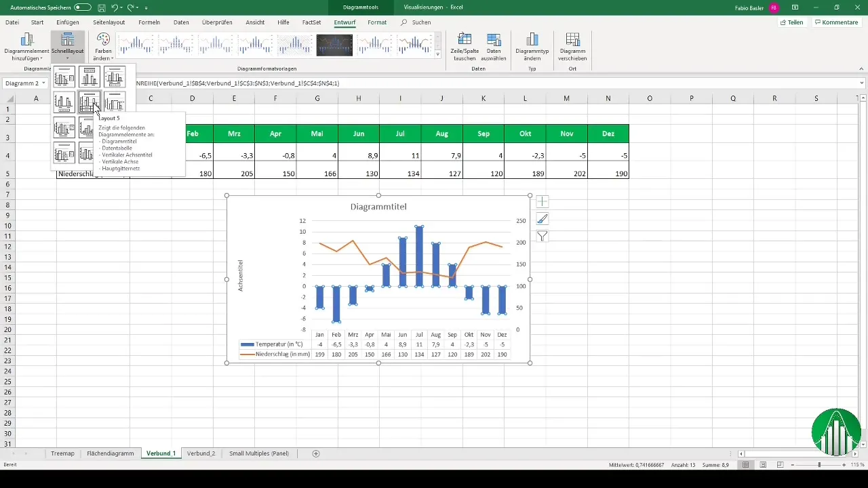Open the Treemap sheet tab

[62, 453]
